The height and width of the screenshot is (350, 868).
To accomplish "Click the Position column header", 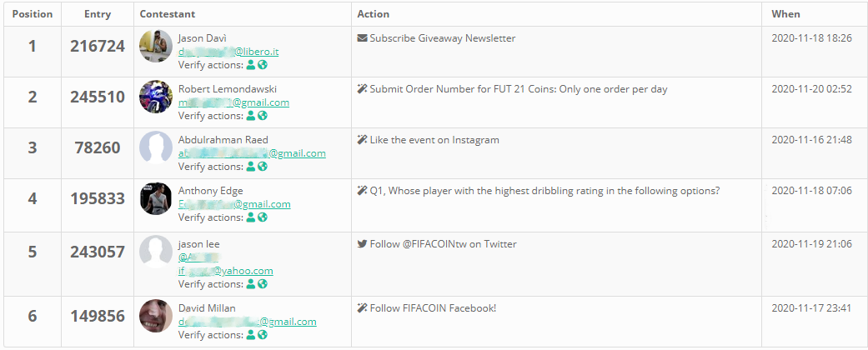I will tap(33, 14).
